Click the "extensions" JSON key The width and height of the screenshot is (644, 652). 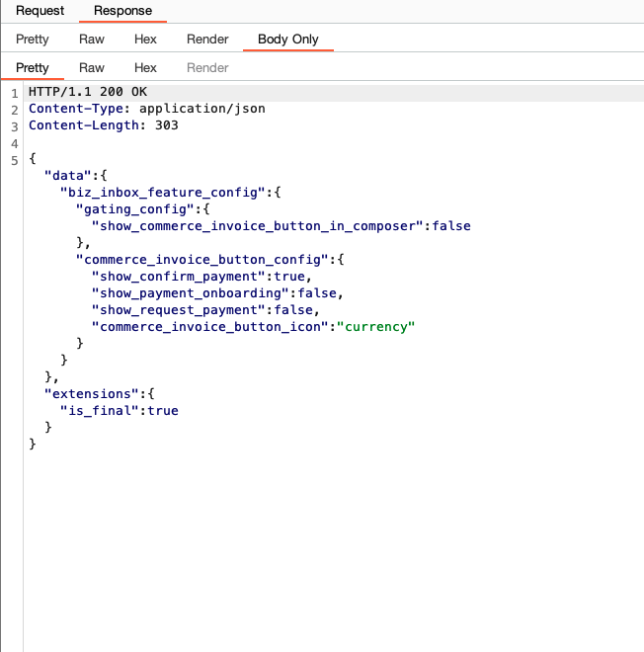point(92,394)
